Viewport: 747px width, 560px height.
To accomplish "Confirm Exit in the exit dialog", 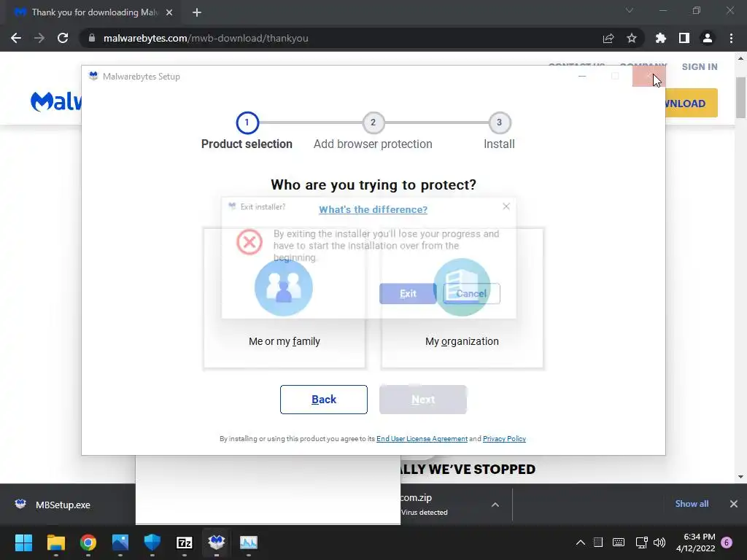I will coord(408,293).
